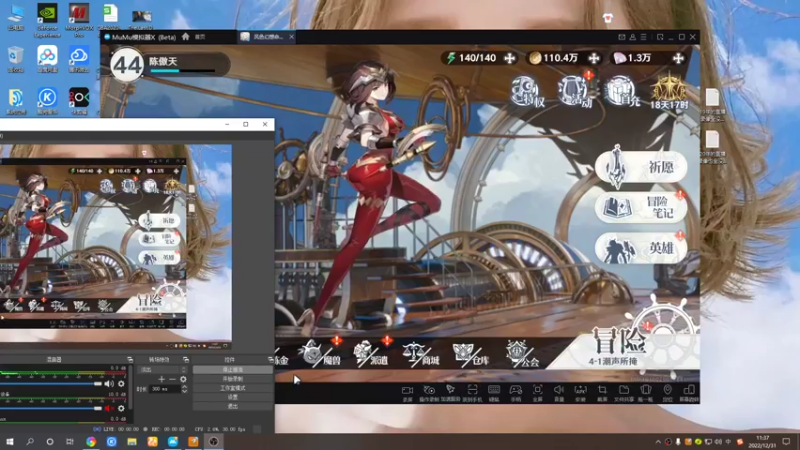The height and width of the screenshot is (450, 800).
Task: Open the Windows Start menu
Action: click(x=10, y=441)
